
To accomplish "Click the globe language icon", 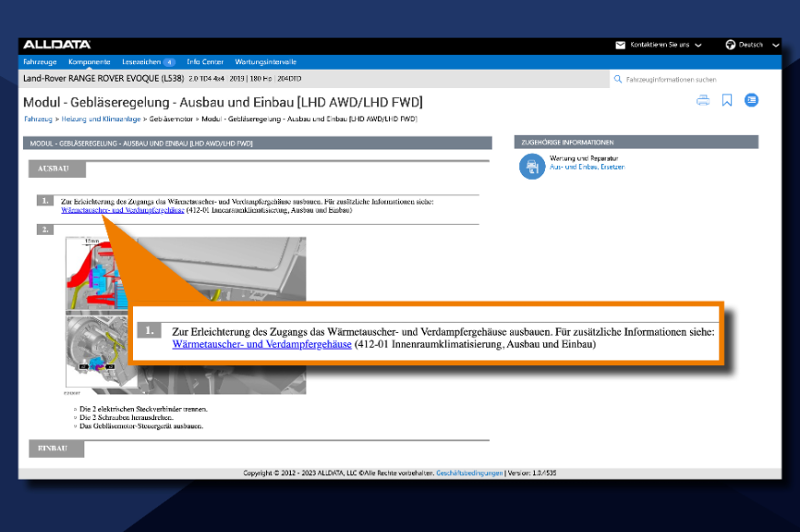I will [x=730, y=45].
